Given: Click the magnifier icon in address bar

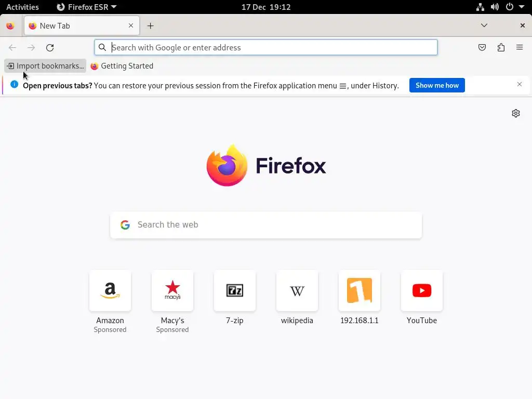Looking at the screenshot, I should pos(102,47).
